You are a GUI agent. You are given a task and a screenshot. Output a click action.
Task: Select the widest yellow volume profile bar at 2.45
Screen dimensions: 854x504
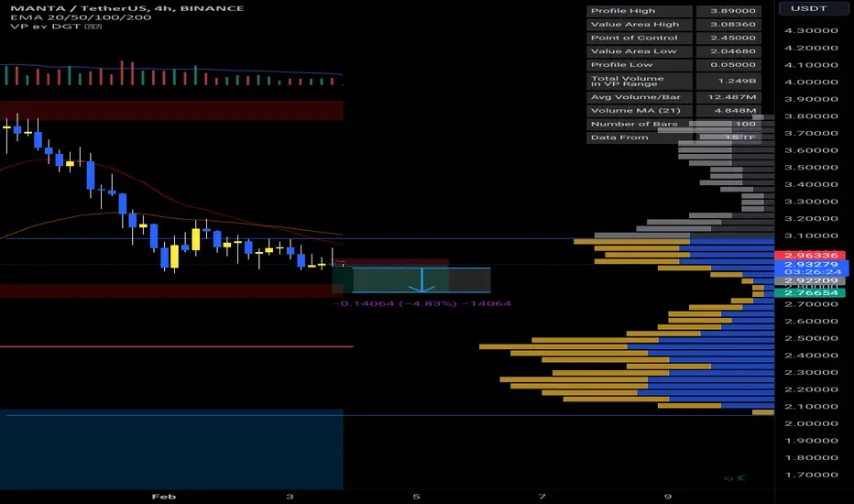point(553,346)
